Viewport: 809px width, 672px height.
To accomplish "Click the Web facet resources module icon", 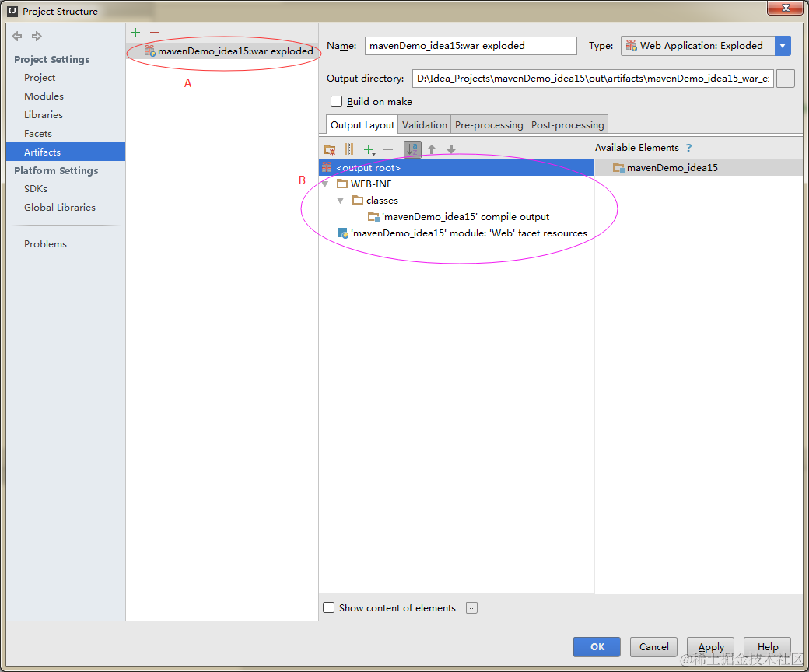I will point(342,233).
